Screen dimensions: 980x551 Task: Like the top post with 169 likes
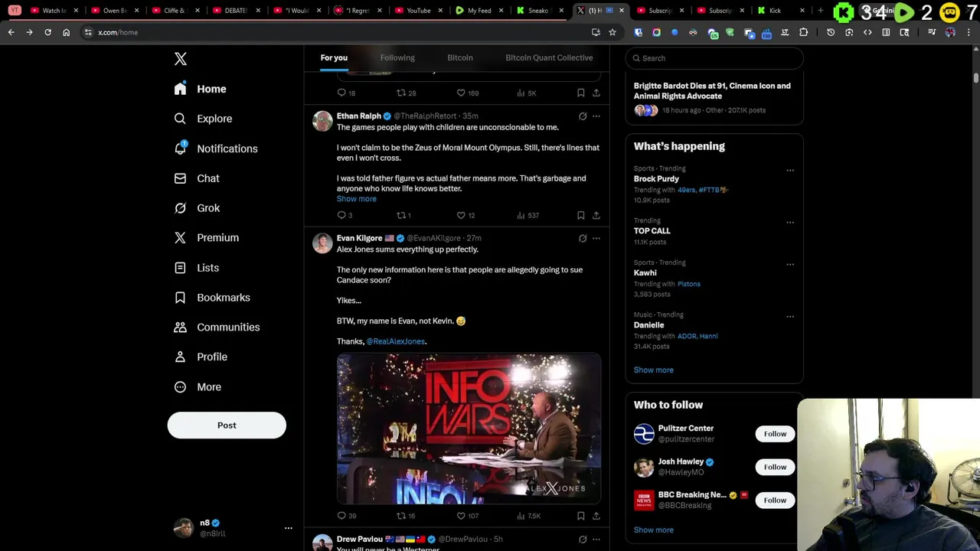(x=468, y=93)
